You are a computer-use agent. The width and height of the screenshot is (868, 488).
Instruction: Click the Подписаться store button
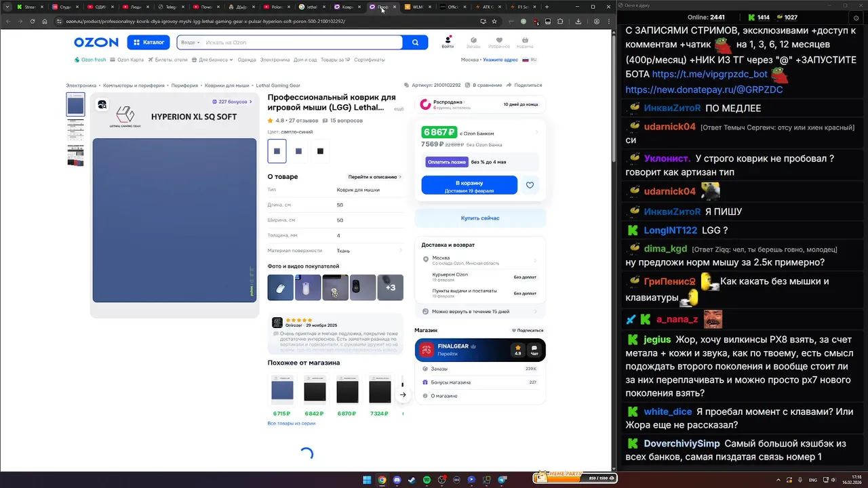528,330
